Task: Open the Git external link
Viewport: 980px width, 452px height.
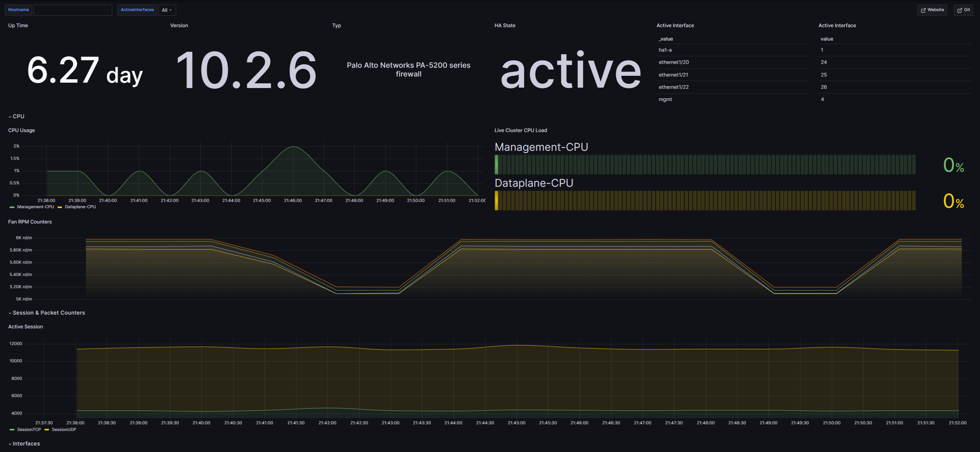Action: pos(963,10)
